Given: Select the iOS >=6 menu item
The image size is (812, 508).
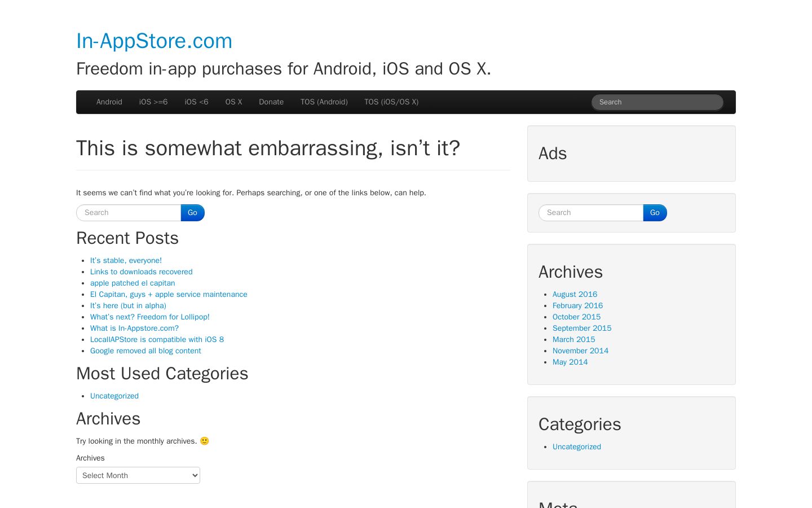Looking at the screenshot, I should tap(153, 102).
